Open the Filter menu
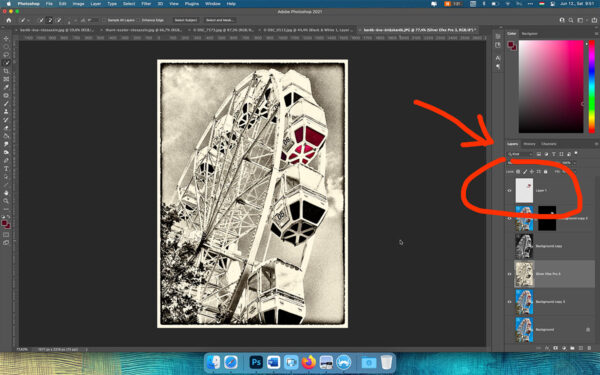This screenshot has height=375, width=600. coord(146,4)
